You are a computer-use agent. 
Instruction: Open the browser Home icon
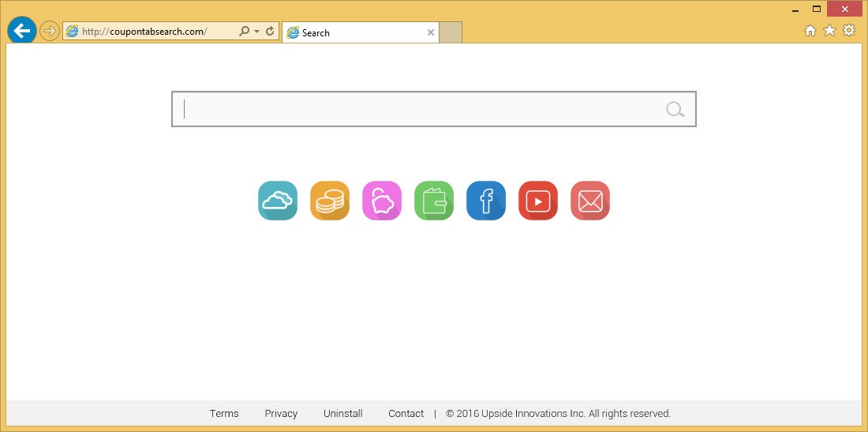tap(810, 31)
